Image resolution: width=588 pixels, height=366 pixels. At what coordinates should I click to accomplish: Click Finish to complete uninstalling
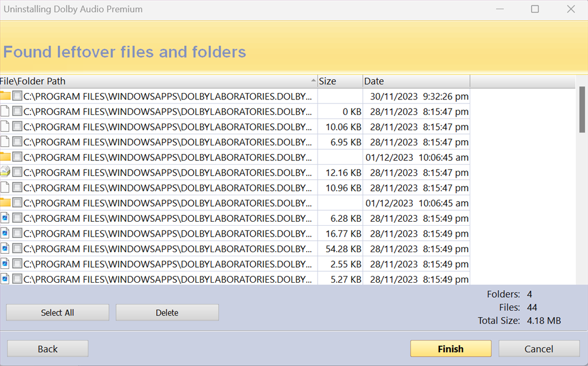pos(451,349)
